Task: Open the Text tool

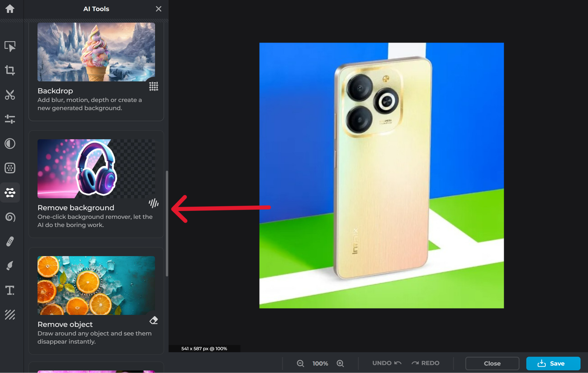Action: tap(10, 290)
